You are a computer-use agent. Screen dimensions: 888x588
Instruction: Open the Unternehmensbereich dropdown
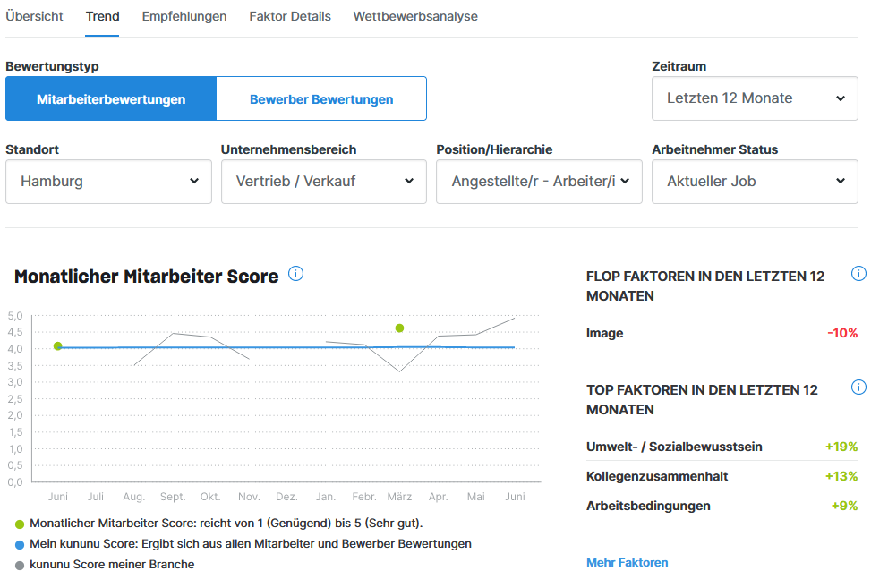(323, 182)
